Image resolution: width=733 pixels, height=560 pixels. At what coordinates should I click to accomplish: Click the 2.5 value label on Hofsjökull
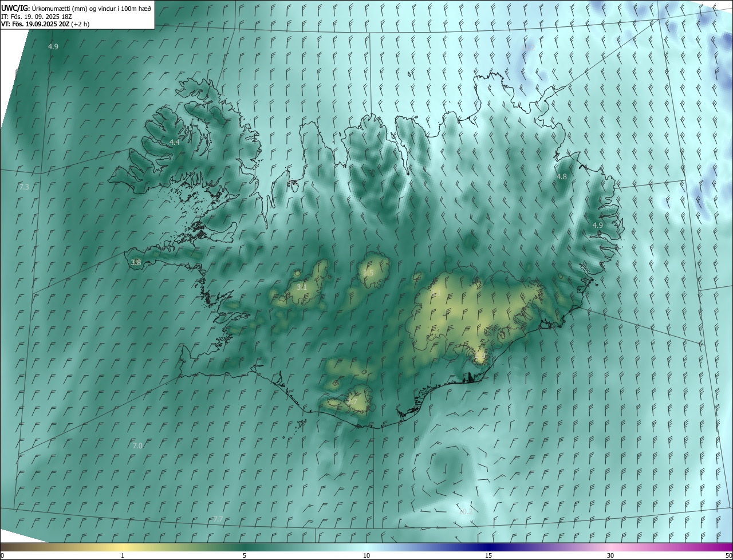[x=368, y=273]
